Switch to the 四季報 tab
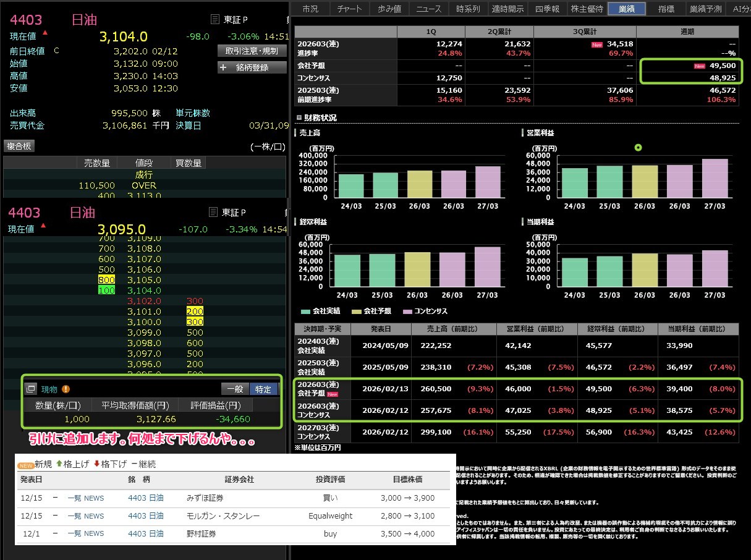The image size is (751, 560). (547, 8)
